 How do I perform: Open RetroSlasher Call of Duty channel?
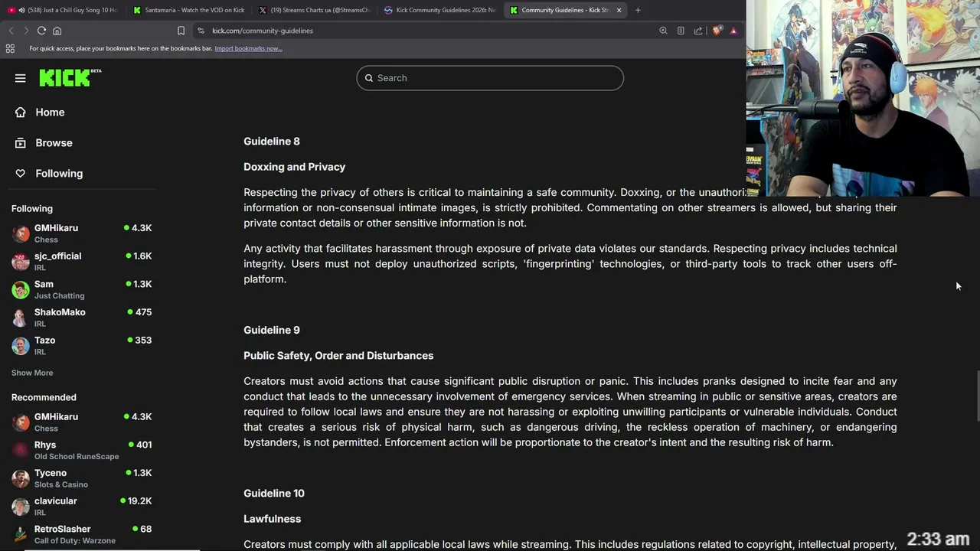point(81,534)
